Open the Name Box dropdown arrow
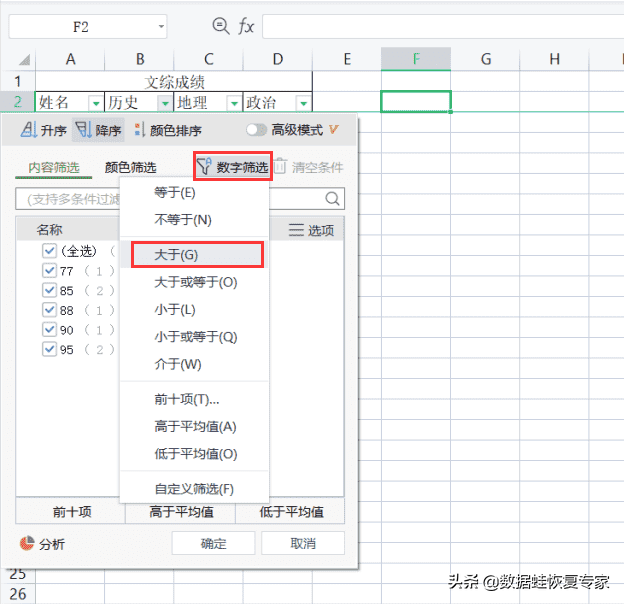The height and width of the screenshot is (604, 624). tap(161, 27)
